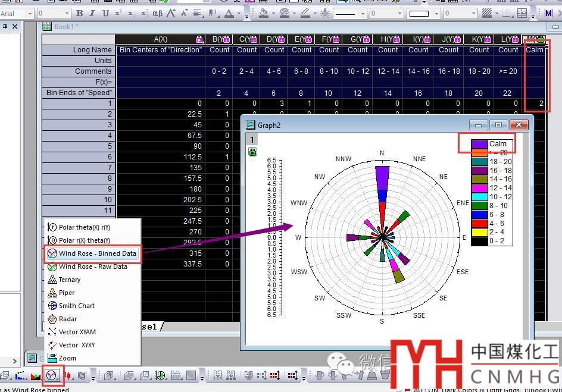562x392 pixels.
Task: Click the Calm column header
Action: (534, 39)
